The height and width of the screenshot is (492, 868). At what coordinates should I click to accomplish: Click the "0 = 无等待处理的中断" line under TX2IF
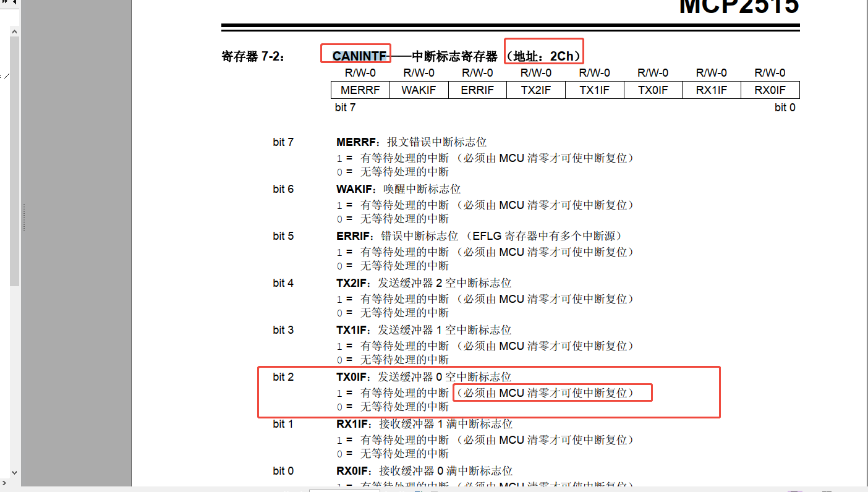393,313
